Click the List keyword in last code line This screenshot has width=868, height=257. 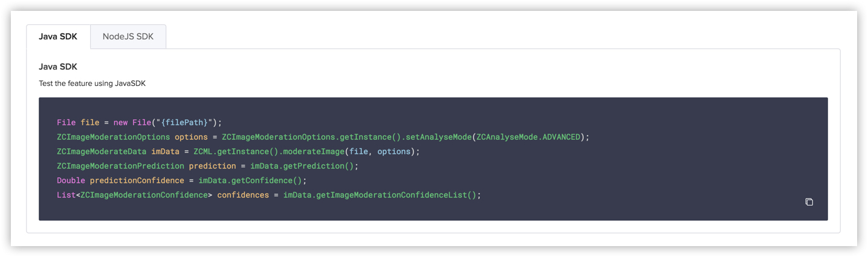click(66, 195)
